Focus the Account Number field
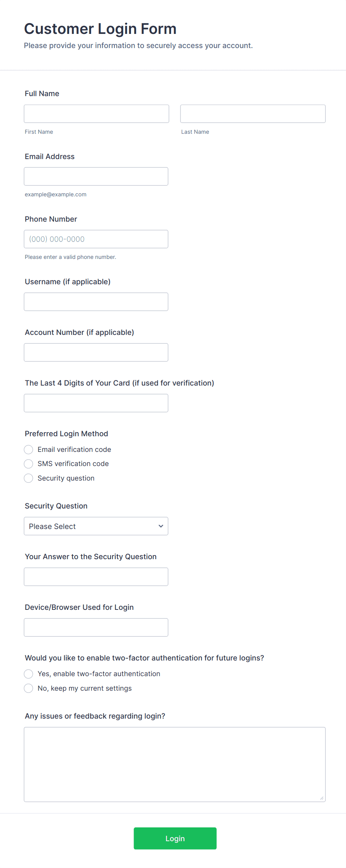 click(x=96, y=352)
